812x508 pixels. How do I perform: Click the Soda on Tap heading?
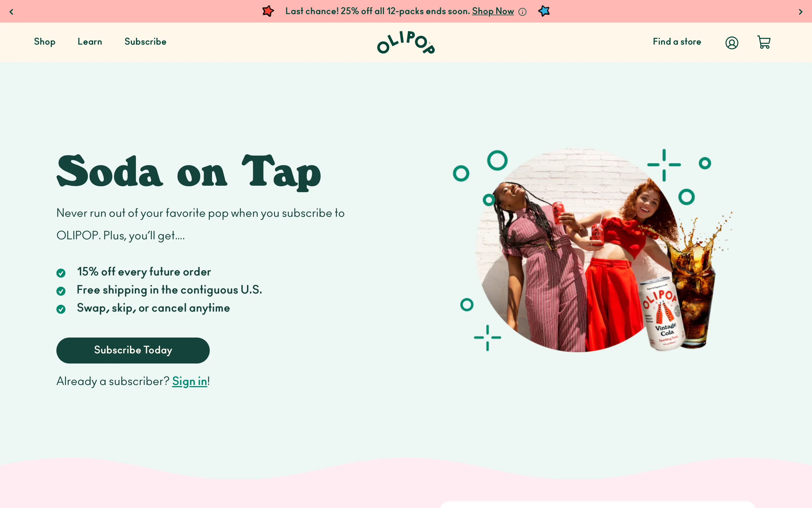[189, 173]
